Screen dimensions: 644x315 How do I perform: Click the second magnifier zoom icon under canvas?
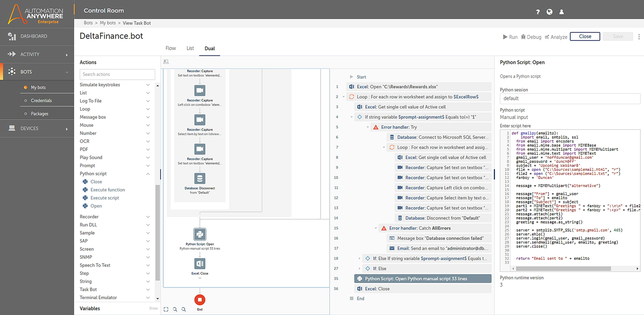[x=184, y=309]
